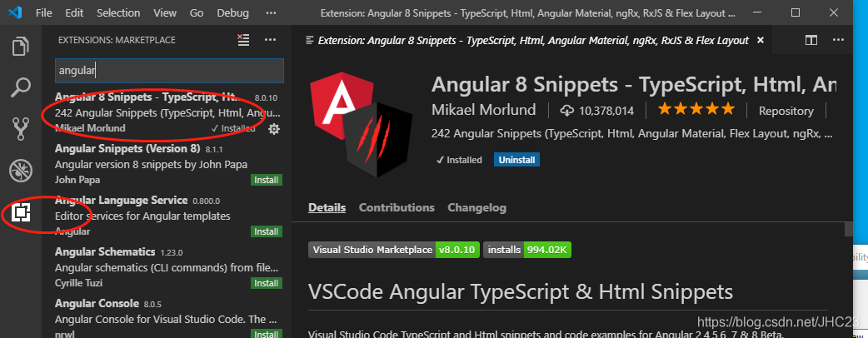Click the Extension: Angular 8 Snippets editor tab

(533, 40)
